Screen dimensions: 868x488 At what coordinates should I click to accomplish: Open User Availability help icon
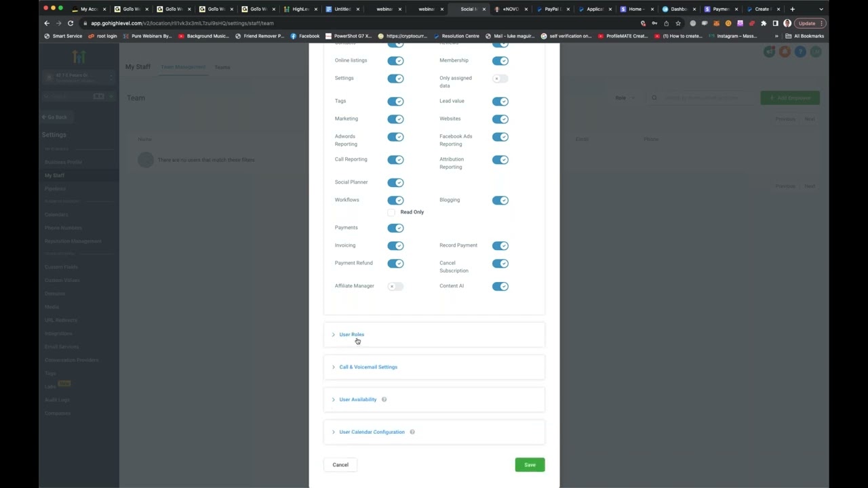point(384,400)
